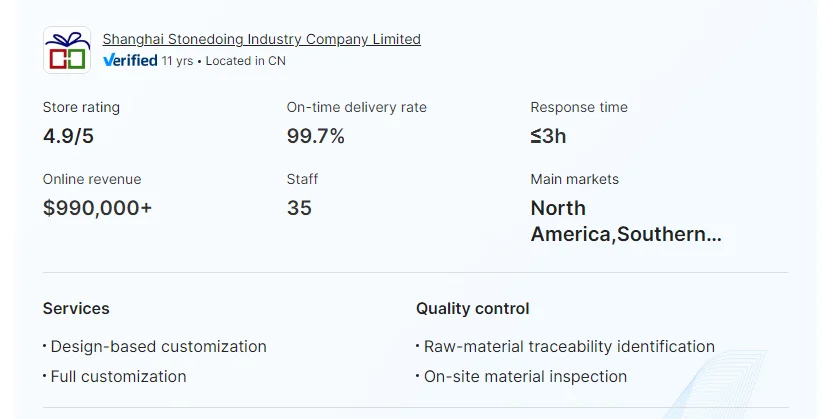
Task: Click the Located in CN text
Action: (x=245, y=61)
